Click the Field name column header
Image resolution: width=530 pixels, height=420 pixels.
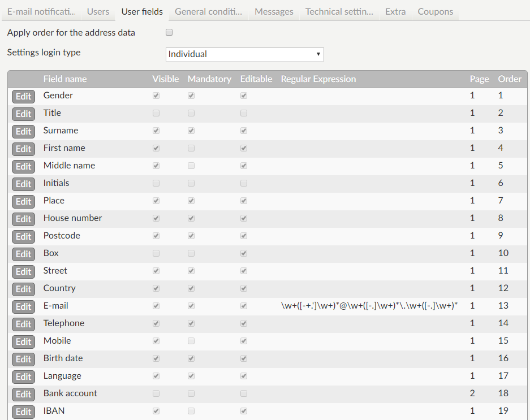coord(65,79)
